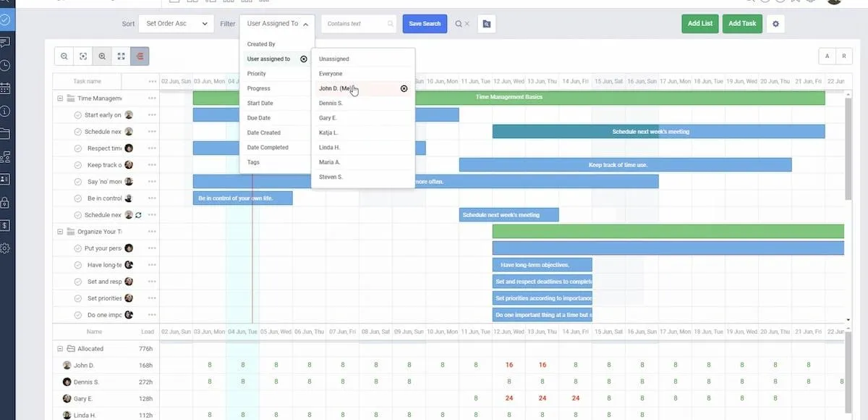
Task: Collapse the Allocated resources group
Action: pyautogui.click(x=60, y=348)
